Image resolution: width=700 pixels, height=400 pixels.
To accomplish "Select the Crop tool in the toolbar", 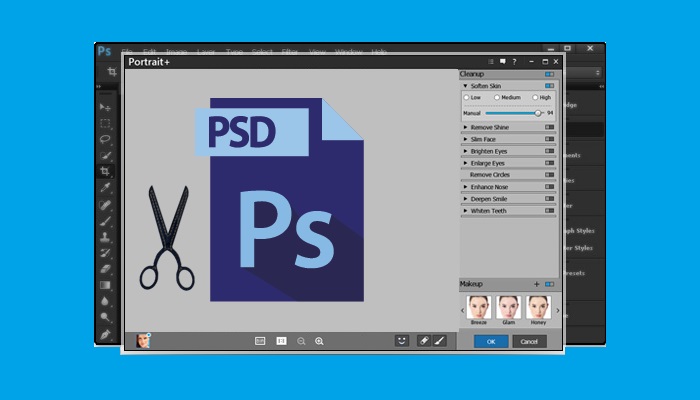I will pyautogui.click(x=105, y=171).
